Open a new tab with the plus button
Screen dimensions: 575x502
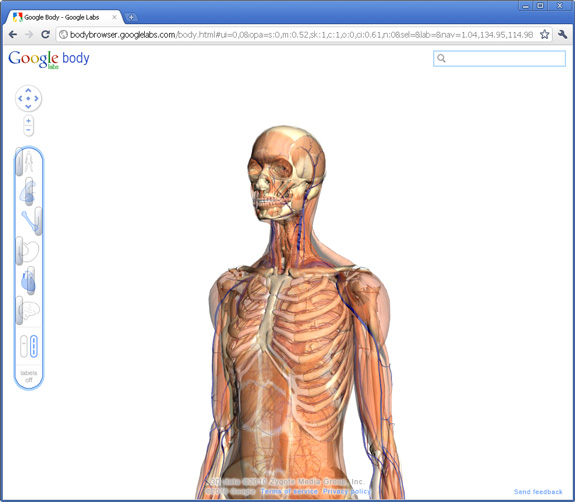click(x=131, y=17)
